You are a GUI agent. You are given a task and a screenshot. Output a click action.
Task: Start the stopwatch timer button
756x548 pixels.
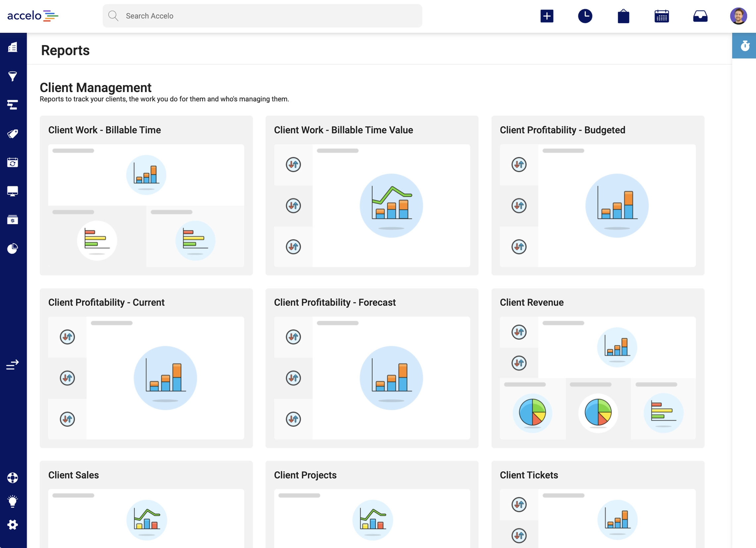pos(745,46)
